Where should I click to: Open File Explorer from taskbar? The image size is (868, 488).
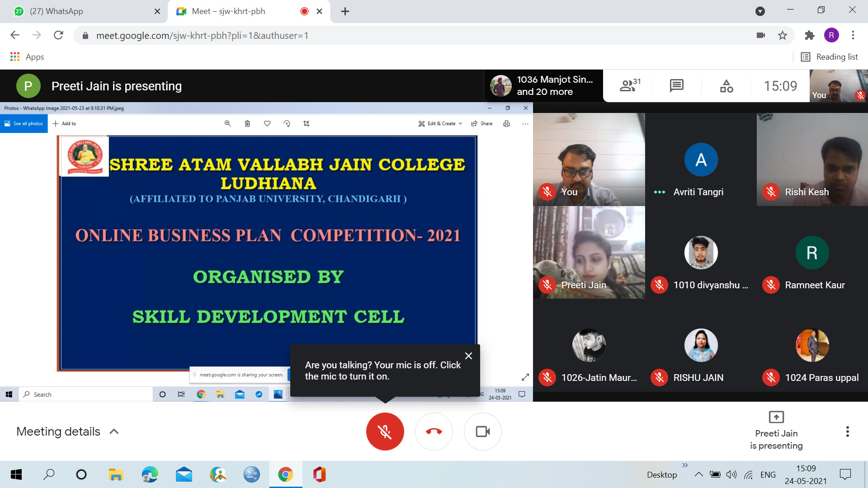pos(116,474)
